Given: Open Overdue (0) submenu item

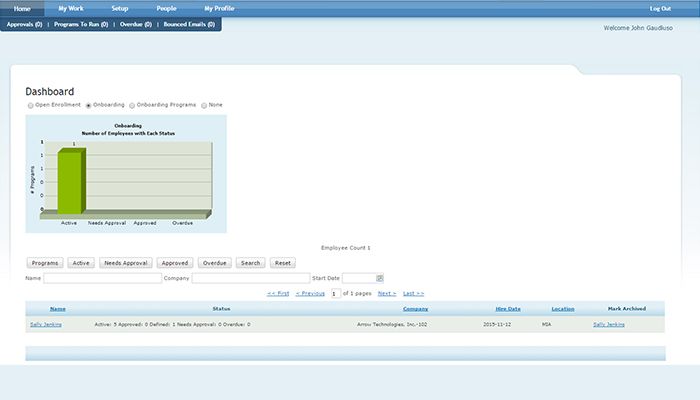Looking at the screenshot, I should pos(136,24).
